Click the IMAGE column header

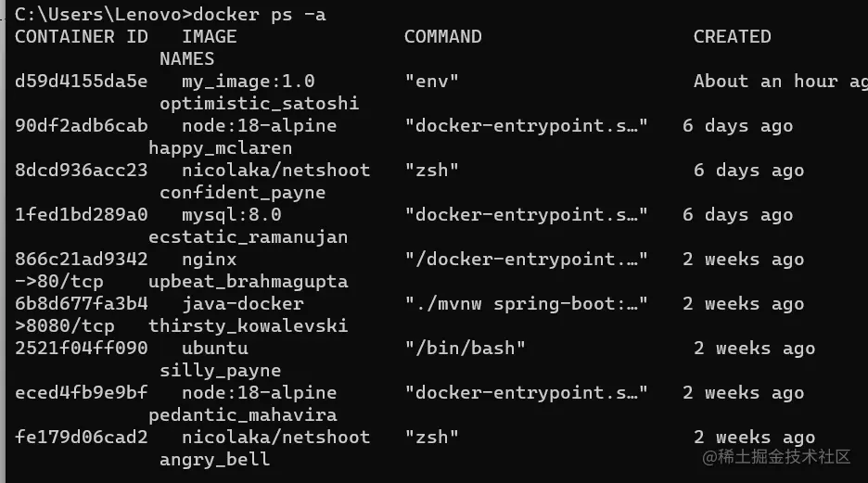pyautogui.click(x=209, y=37)
